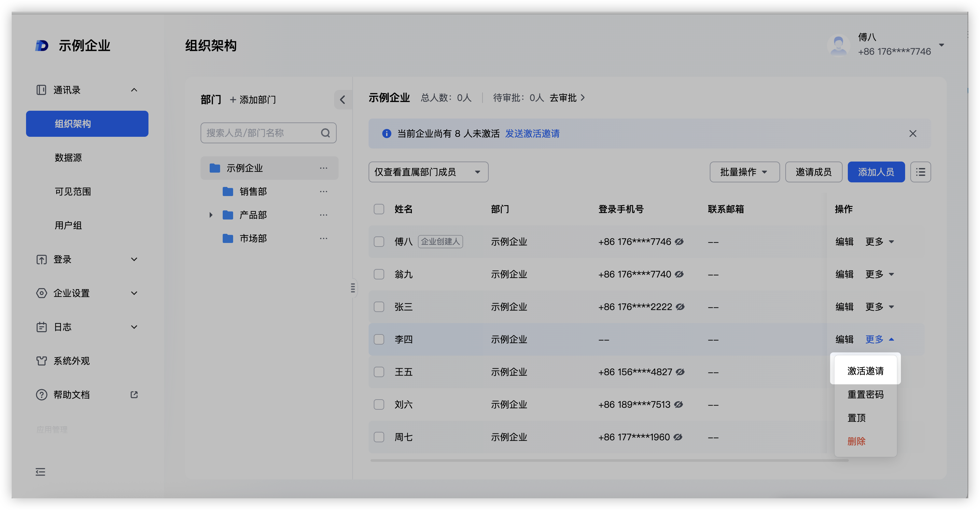Open the 仅查看直属部门成员 filter dropdown

tap(428, 172)
